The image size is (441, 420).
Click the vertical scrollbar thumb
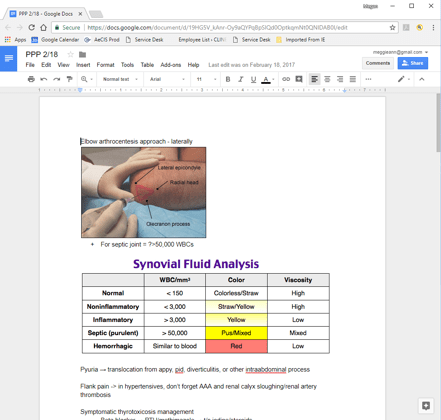click(x=438, y=123)
